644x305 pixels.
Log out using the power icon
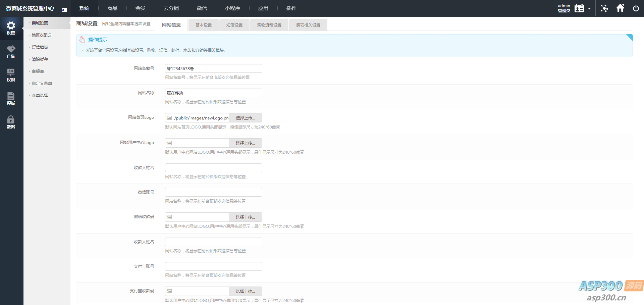point(636,8)
